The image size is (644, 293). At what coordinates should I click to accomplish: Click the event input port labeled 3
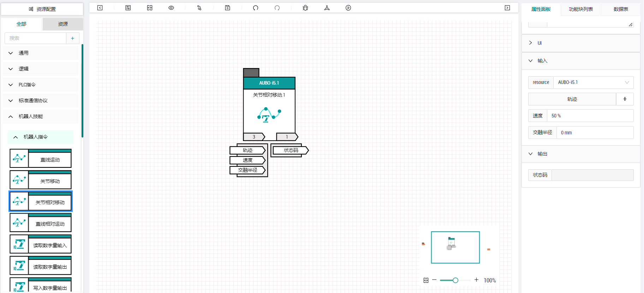point(254,137)
